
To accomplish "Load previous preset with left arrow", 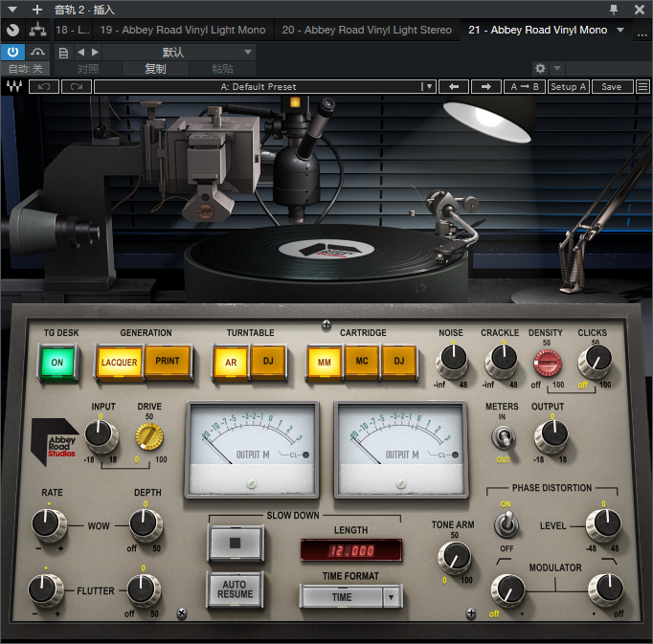I will pos(454,86).
